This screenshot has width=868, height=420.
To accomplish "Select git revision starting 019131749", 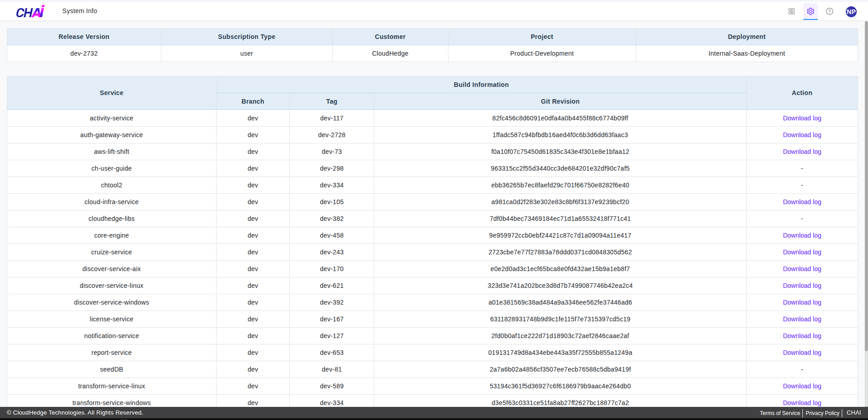I will tap(560, 353).
